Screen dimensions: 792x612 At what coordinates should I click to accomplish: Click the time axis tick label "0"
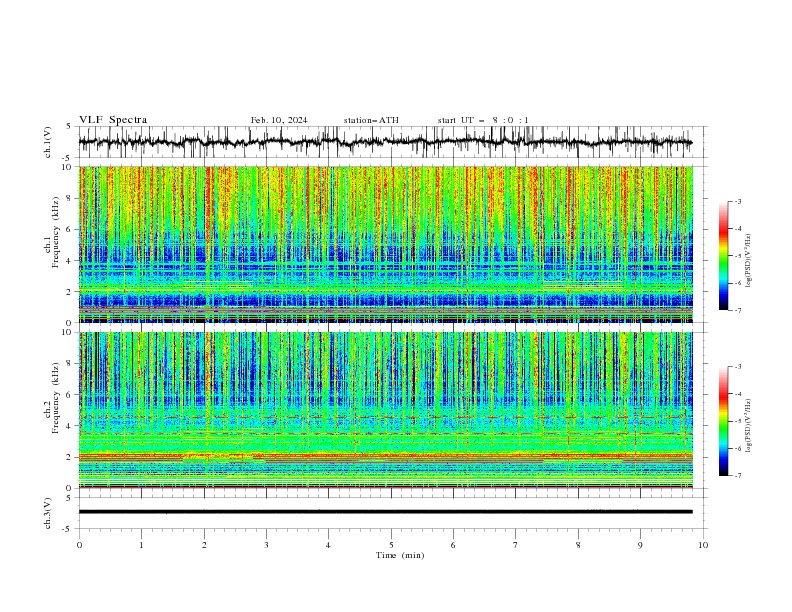tap(79, 545)
